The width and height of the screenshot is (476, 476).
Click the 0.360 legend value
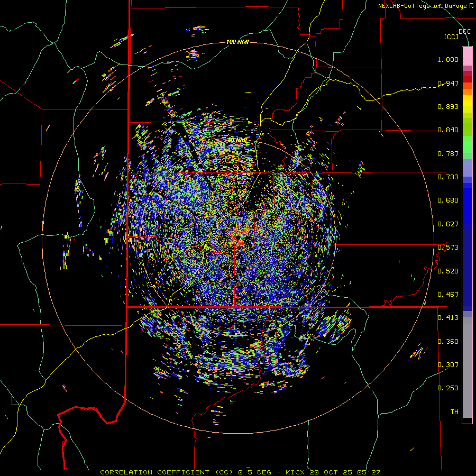[x=448, y=342]
